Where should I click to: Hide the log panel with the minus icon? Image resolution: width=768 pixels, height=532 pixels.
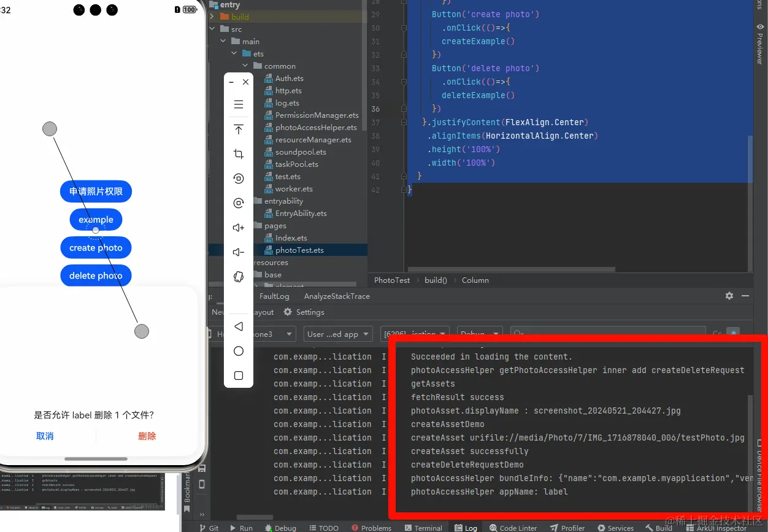point(745,296)
